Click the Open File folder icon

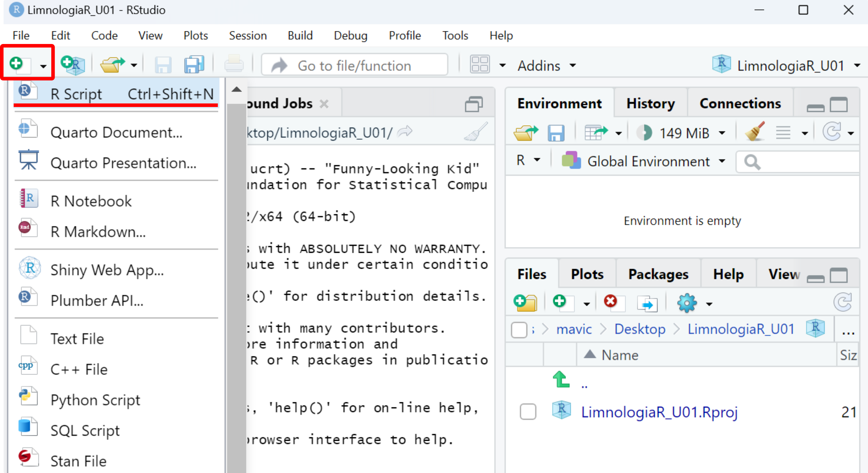tap(113, 65)
